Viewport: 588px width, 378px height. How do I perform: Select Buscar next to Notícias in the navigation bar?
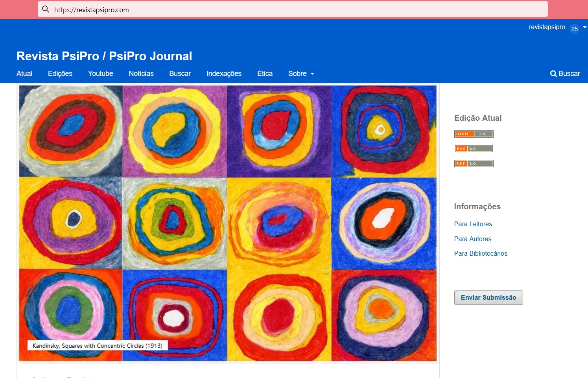pos(180,74)
